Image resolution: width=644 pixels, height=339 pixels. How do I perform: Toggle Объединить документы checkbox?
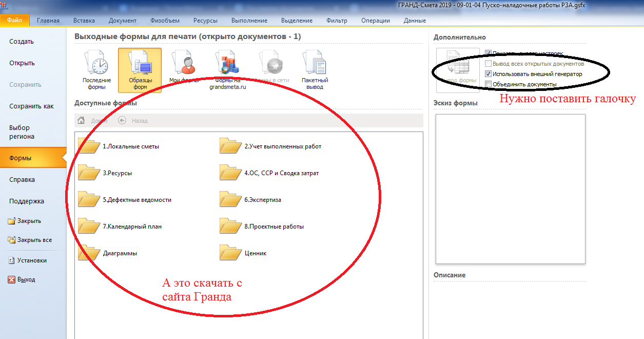(489, 84)
